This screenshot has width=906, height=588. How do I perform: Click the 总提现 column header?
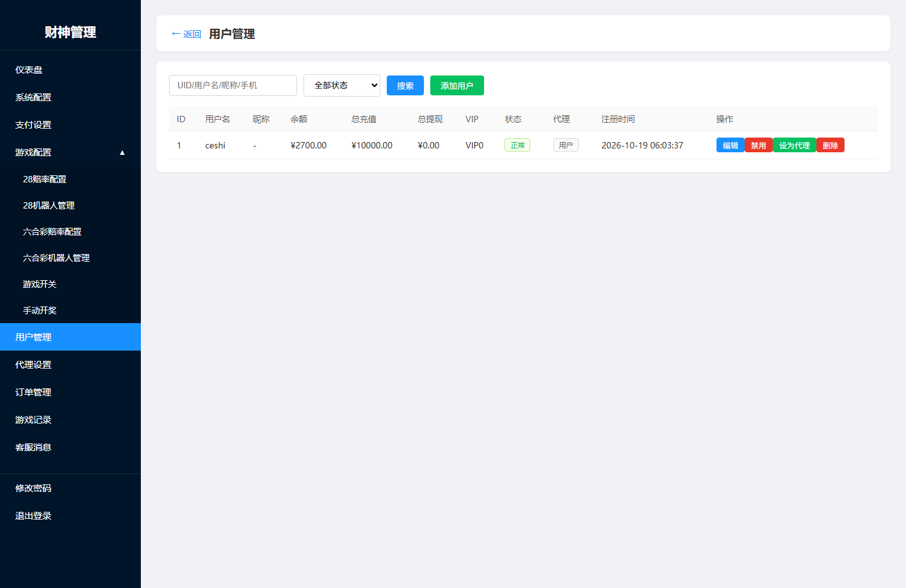(430, 119)
